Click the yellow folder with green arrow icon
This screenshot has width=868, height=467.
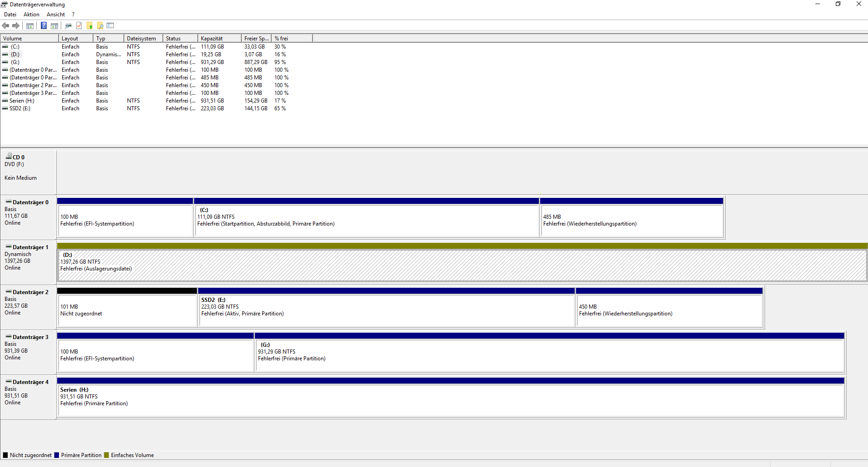pos(90,25)
